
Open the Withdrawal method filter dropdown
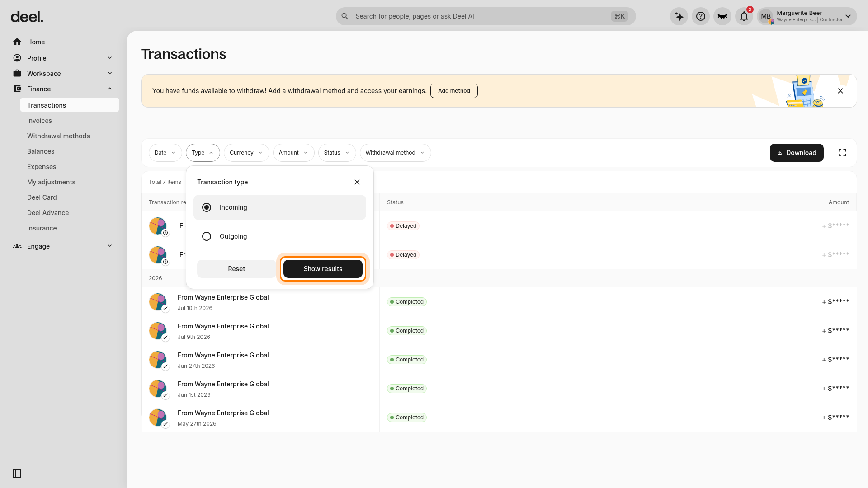point(395,153)
